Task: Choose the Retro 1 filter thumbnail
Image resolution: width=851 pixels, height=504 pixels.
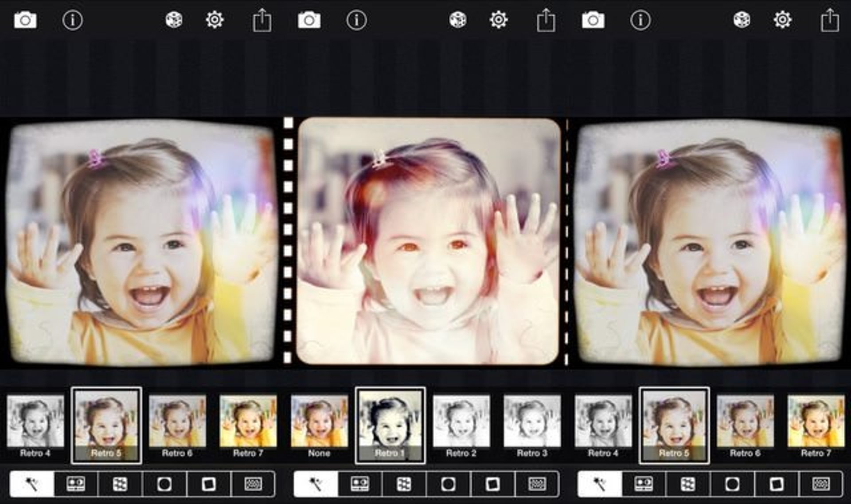Action: point(390,426)
